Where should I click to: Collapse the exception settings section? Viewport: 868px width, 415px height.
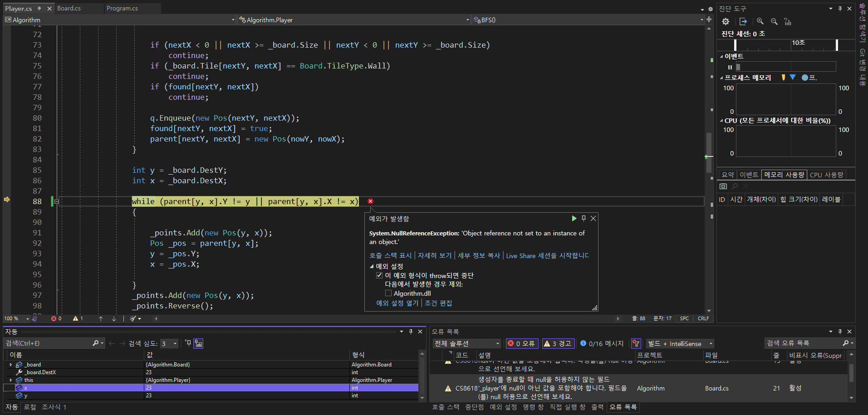pos(372,266)
